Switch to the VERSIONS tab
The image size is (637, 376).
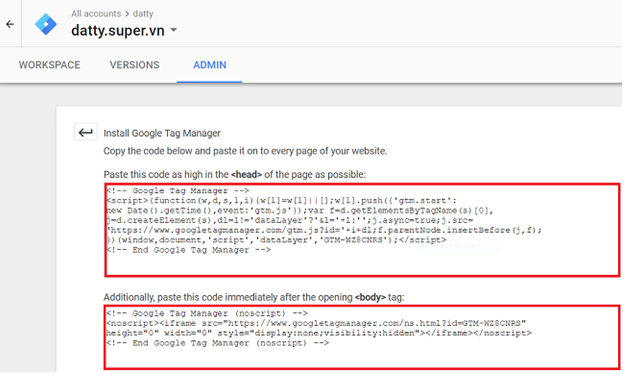click(x=134, y=65)
